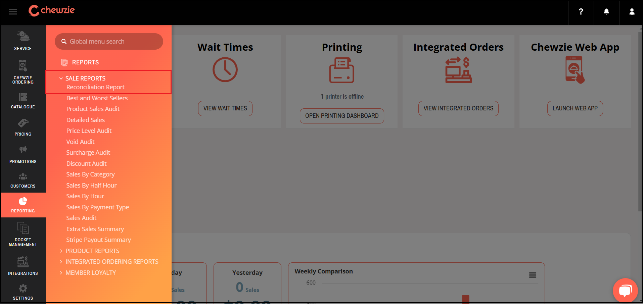Click the page vertical scrollbar
Screen dimensions: 644x306
640,121
